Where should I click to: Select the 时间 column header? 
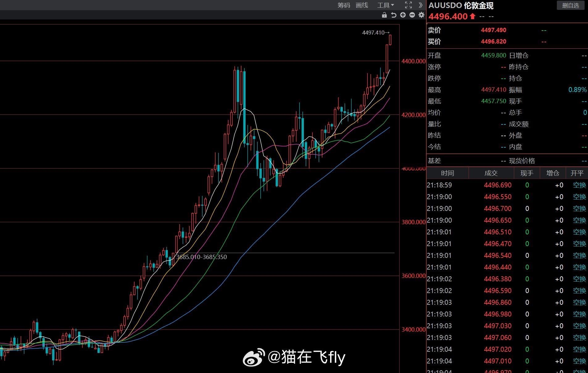pos(447,173)
